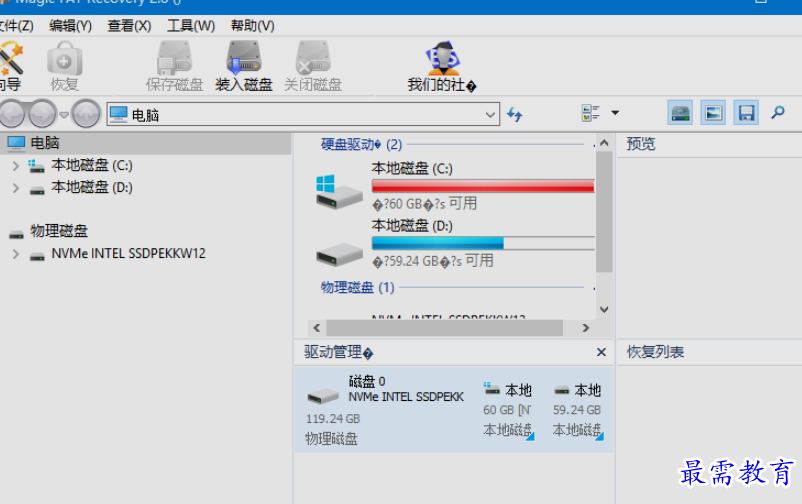802x504 pixels.
Task: Toggle the drive manager panel button
Action: pyautogui.click(x=680, y=113)
